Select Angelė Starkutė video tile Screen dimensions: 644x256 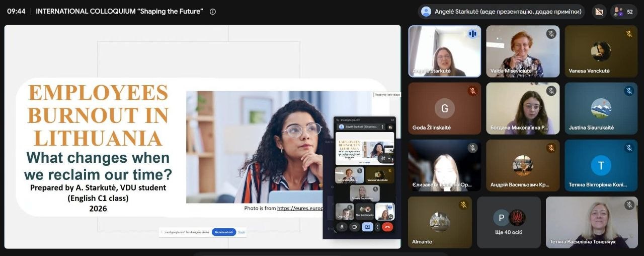click(x=445, y=51)
